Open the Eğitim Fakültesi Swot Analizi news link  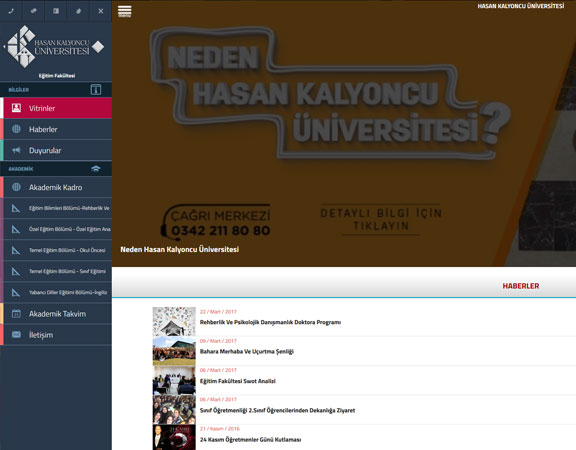237,381
